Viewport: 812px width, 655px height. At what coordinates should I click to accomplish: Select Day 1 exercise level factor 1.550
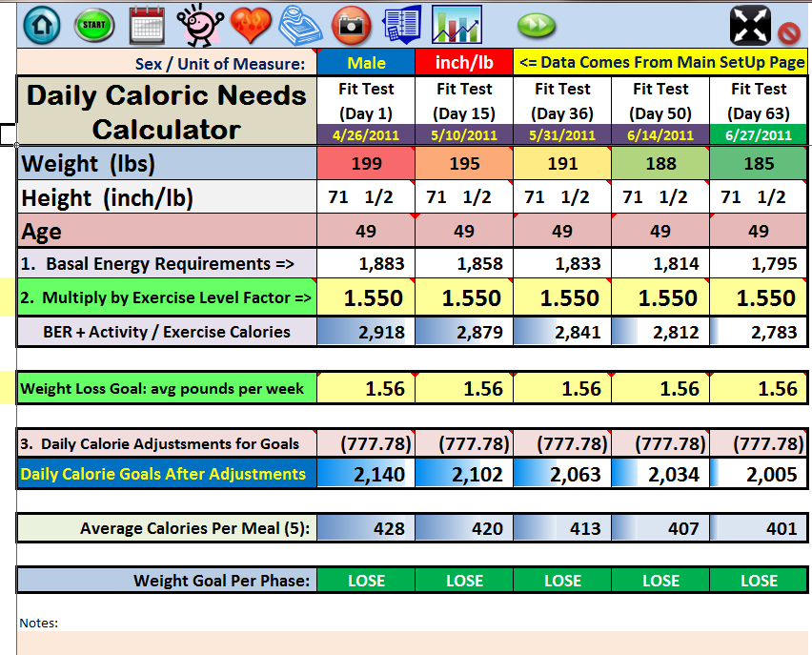(366, 298)
